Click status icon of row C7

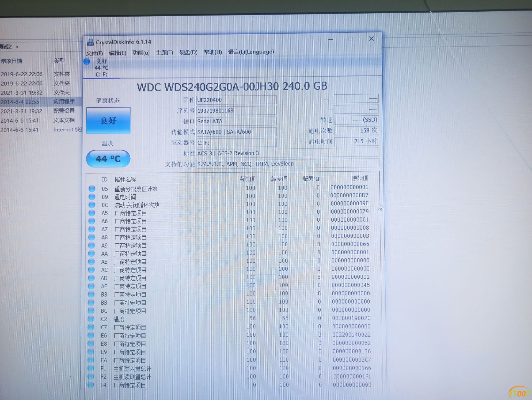coord(91,327)
